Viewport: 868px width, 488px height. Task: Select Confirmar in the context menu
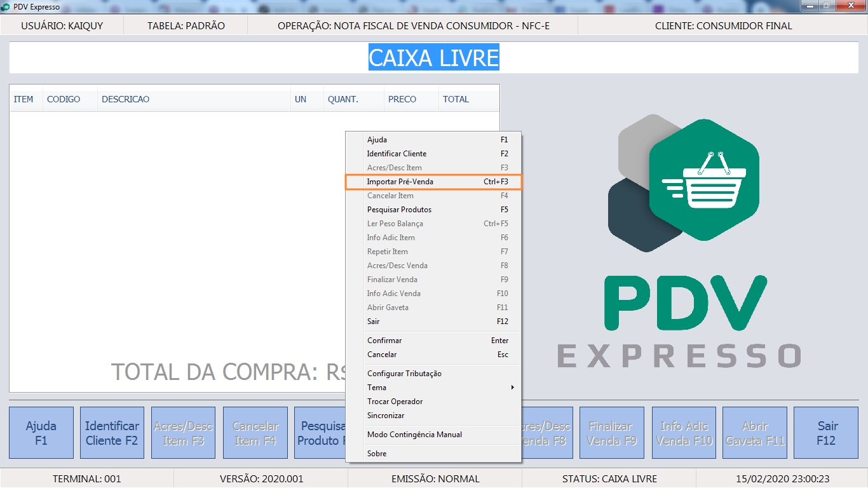coord(433,341)
